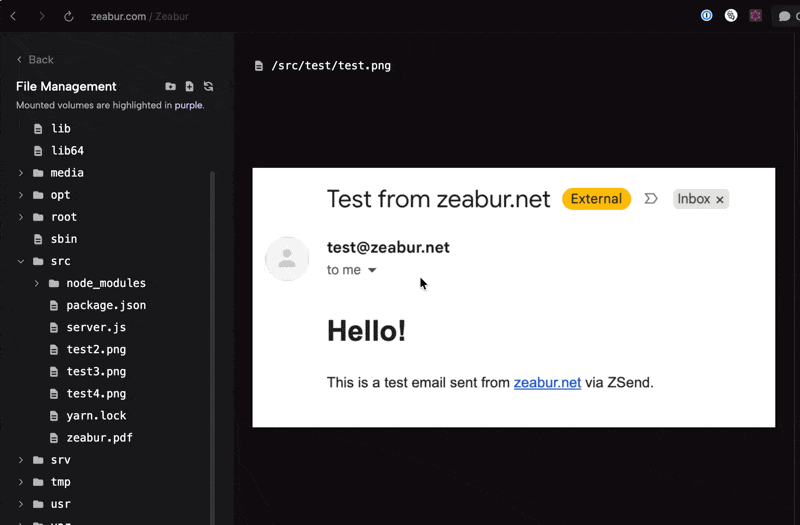Collapse the src folder
Image resolution: width=800 pixels, height=525 pixels.
[x=22, y=261]
